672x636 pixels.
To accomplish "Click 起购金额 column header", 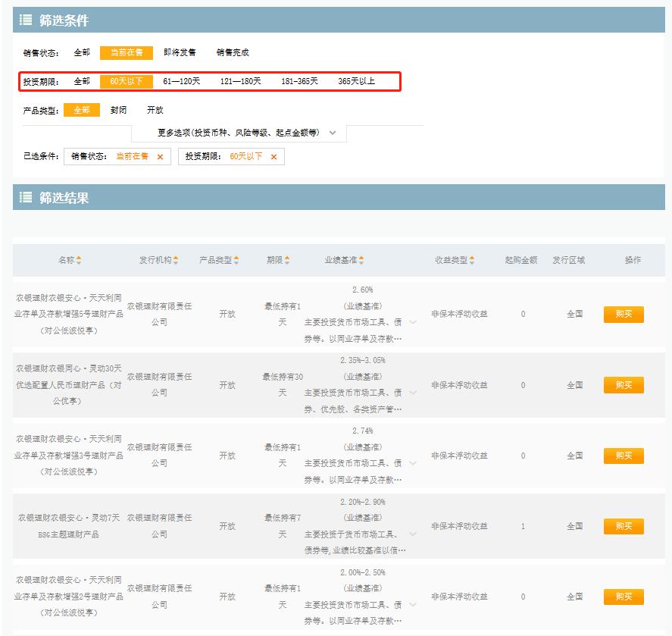I will (x=521, y=260).
